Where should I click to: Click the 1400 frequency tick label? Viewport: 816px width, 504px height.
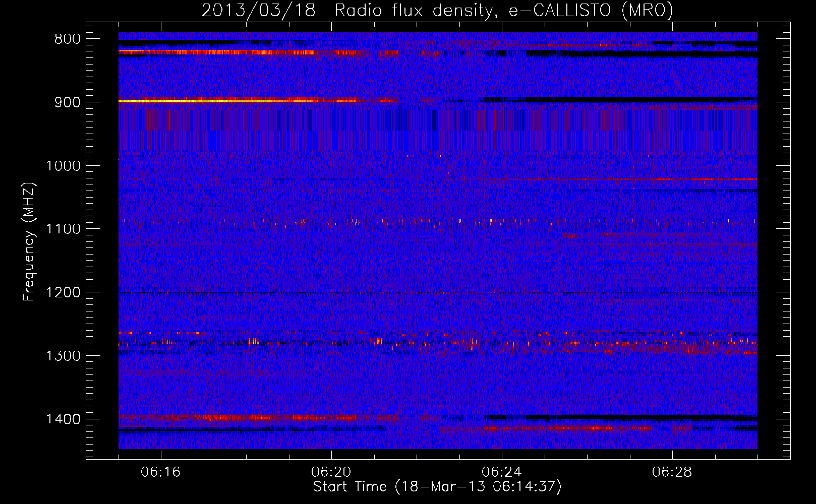click(x=63, y=419)
